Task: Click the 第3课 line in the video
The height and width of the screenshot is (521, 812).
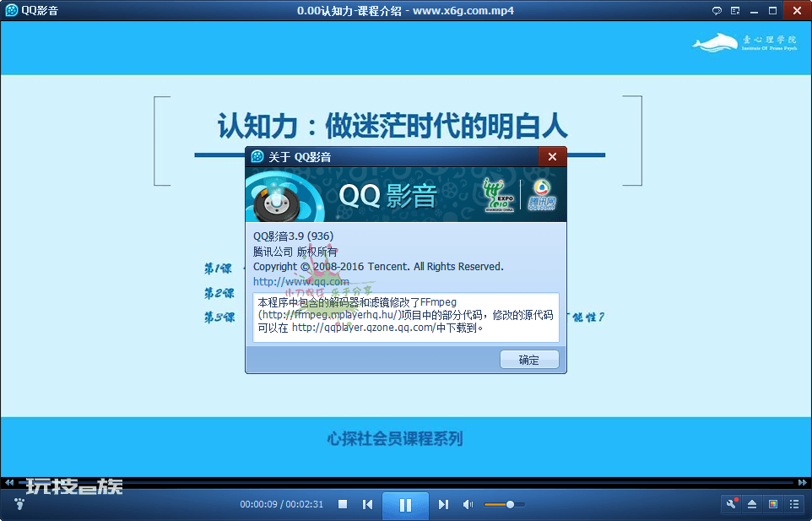Action: coord(219,317)
